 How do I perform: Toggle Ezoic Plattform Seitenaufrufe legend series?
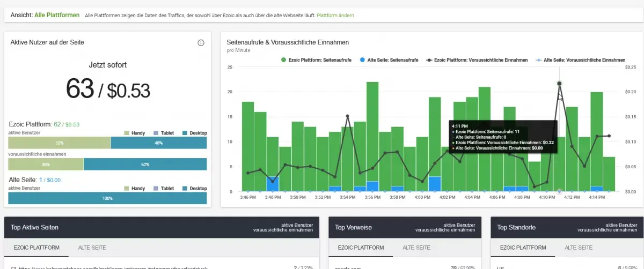pos(316,60)
